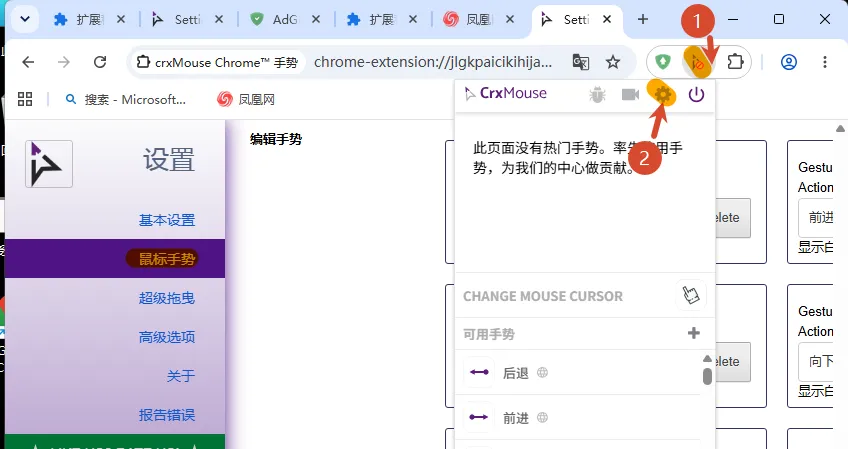Click the globe icon beside 前进

tap(542, 417)
